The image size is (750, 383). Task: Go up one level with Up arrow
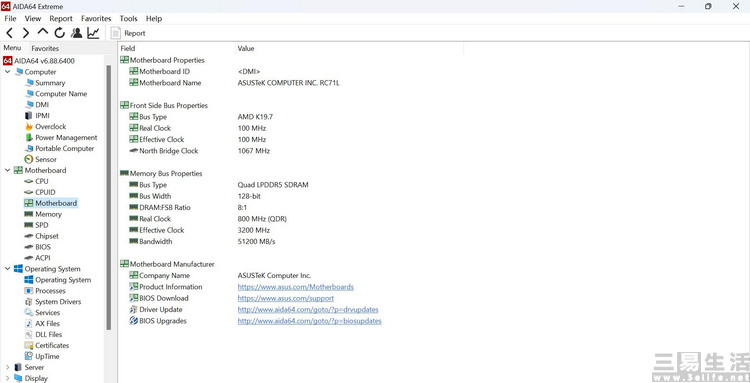[x=43, y=32]
